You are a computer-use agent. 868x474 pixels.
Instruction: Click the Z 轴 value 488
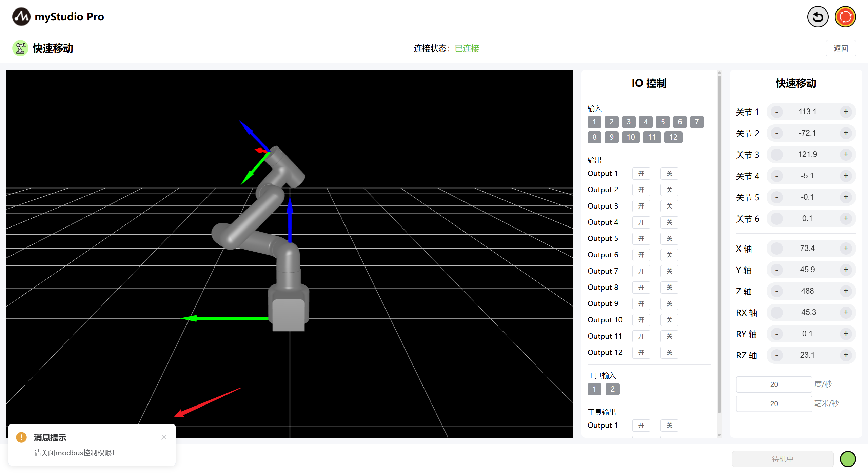(x=807, y=291)
